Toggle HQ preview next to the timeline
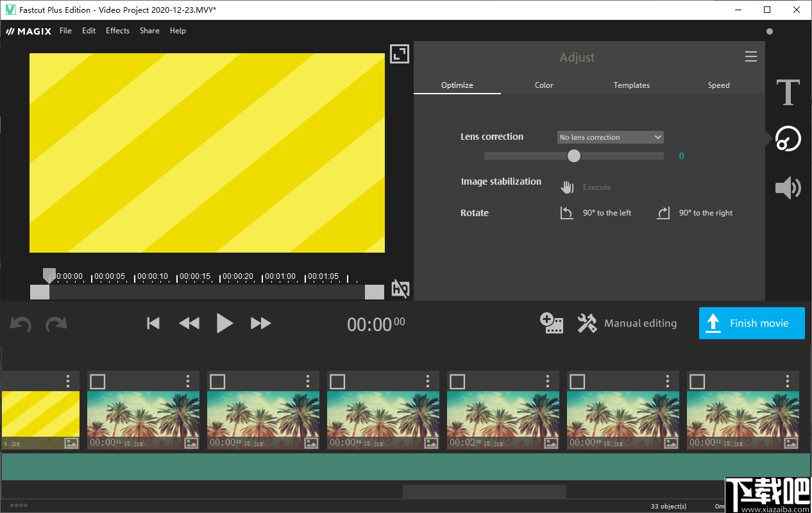 click(400, 289)
